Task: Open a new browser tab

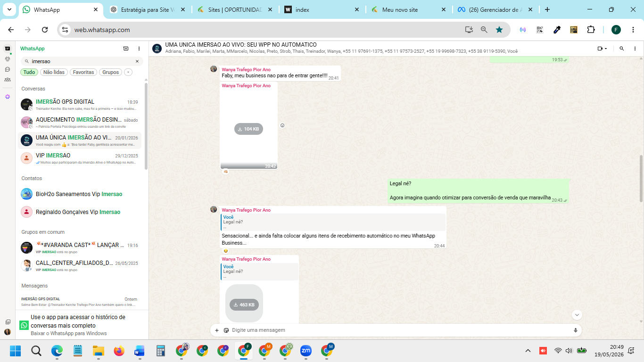Action: pyautogui.click(x=547, y=9)
